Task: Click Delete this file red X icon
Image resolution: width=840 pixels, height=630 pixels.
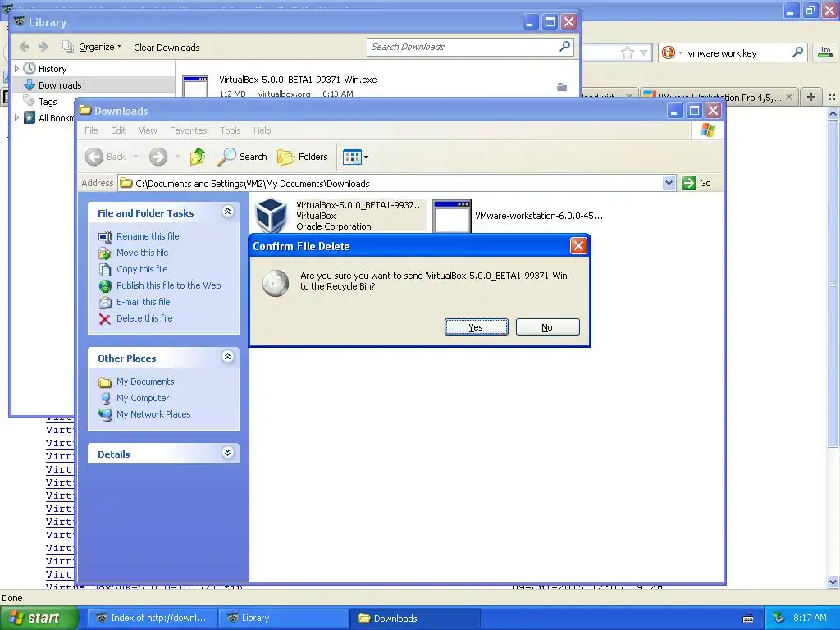Action: [x=105, y=319]
